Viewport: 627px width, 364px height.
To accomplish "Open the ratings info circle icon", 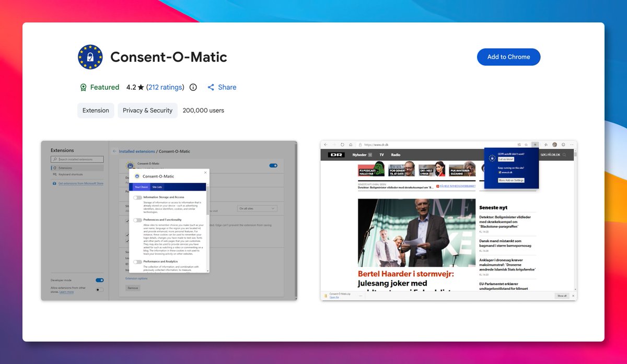I will click(x=193, y=87).
